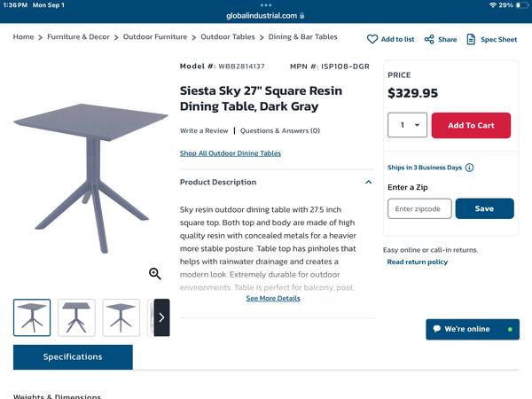
Task: Click the Write a Review link
Action: (x=204, y=131)
